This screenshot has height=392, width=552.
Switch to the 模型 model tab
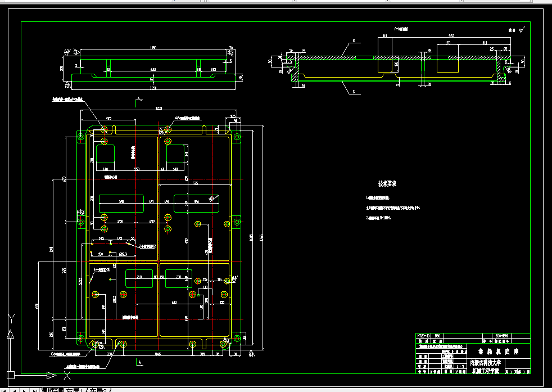click(x=52, y=390)
